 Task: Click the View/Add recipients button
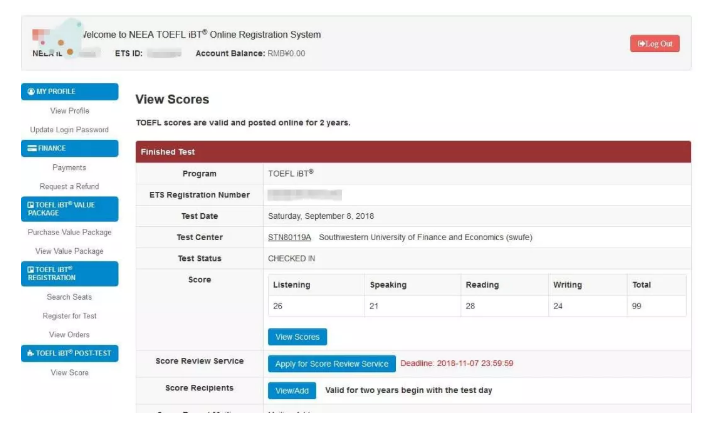(292, 391)
